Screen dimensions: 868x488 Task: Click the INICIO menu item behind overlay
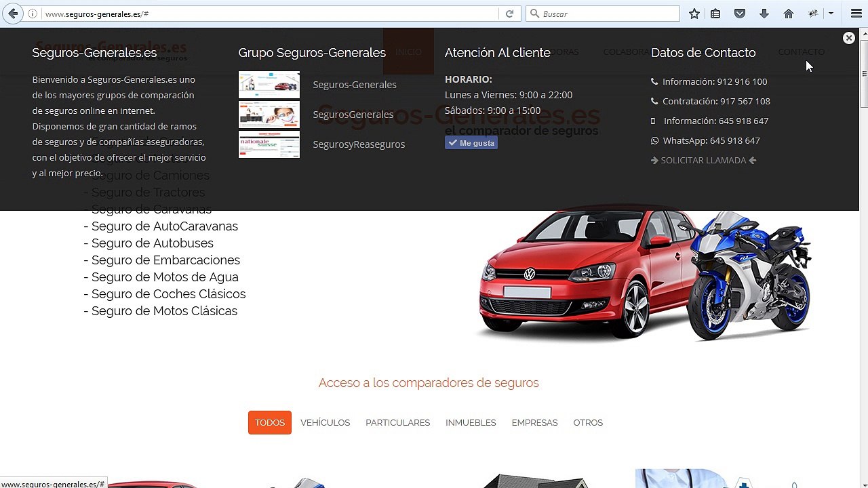408,52
